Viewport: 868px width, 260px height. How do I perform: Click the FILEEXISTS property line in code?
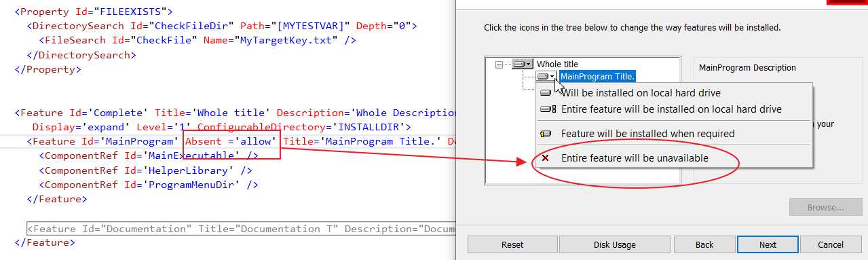(x=94, y=12)
